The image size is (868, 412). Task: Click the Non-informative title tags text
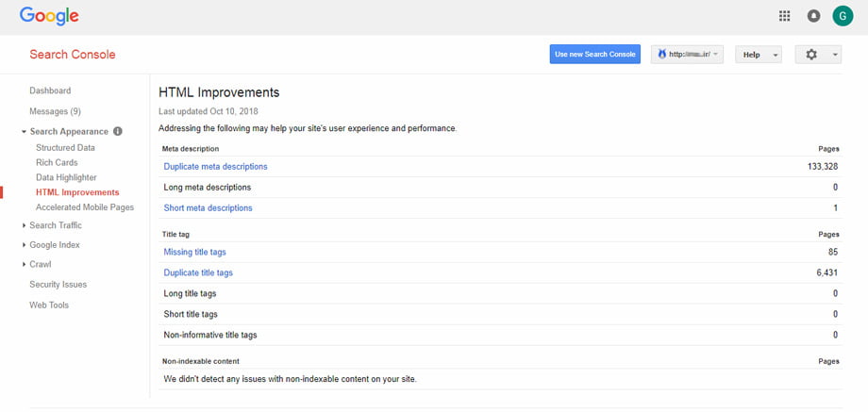pyautogui.click(x=210, y=335)
